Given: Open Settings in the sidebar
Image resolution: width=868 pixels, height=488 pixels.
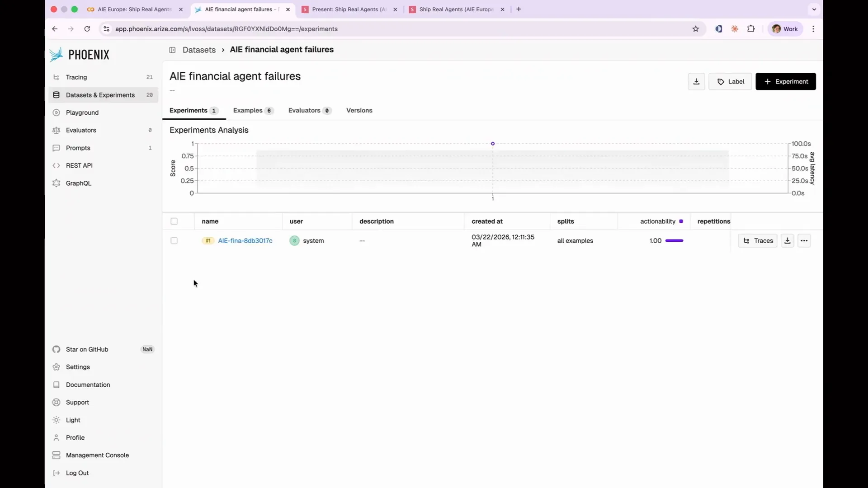Looking at the screenshot, I should pos(103,367).
